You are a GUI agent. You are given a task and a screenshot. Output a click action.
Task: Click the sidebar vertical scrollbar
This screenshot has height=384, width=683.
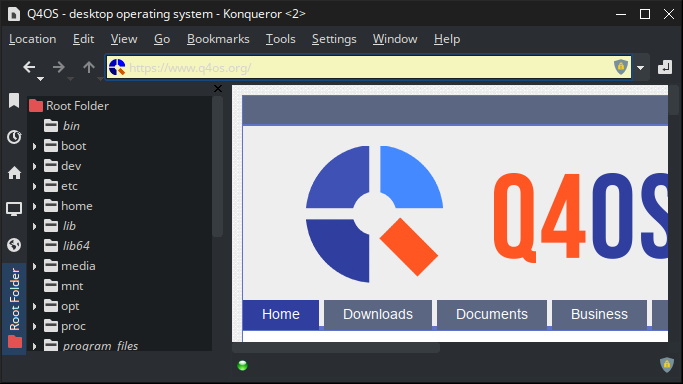(217, 167)
